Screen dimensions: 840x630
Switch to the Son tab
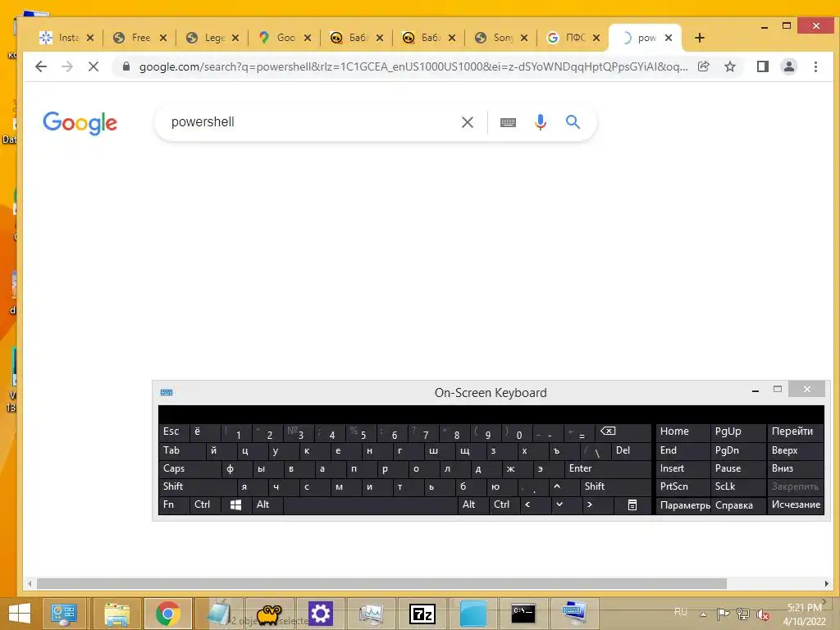[502, 38]
